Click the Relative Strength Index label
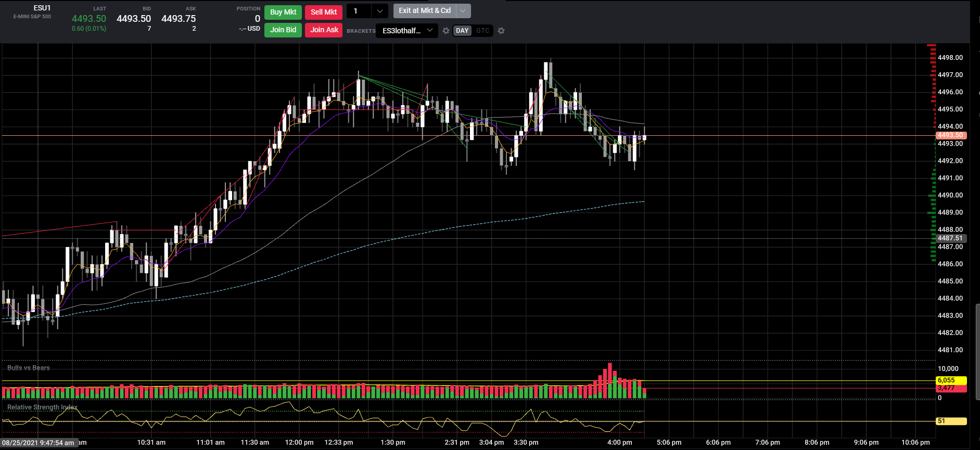 tap(42, 407)
